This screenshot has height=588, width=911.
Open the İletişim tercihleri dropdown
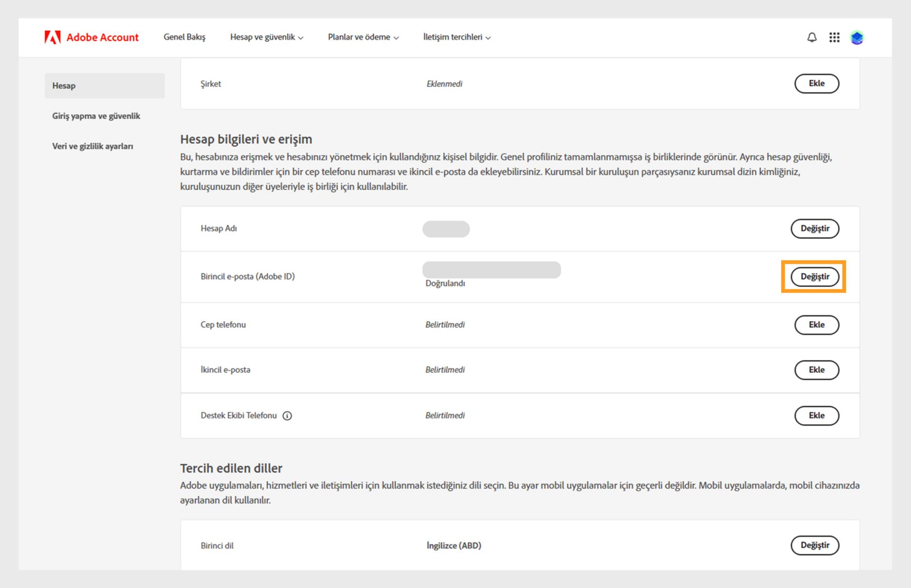(456, 37)
